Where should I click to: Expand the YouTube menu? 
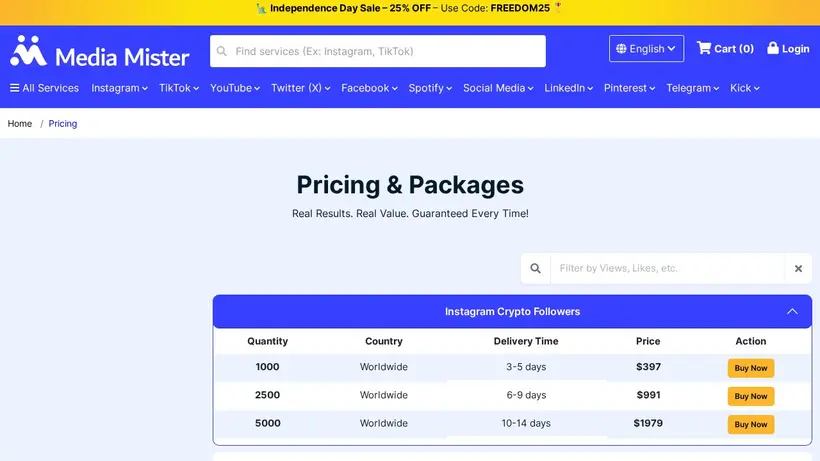(235, 88)
